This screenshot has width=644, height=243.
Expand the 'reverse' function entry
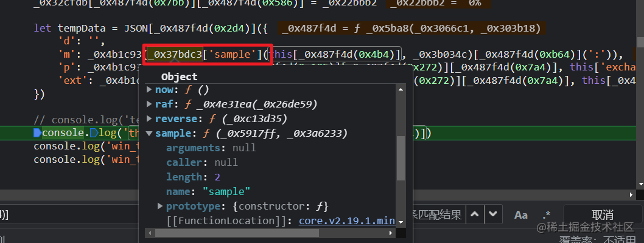click(x=150, y=118)
